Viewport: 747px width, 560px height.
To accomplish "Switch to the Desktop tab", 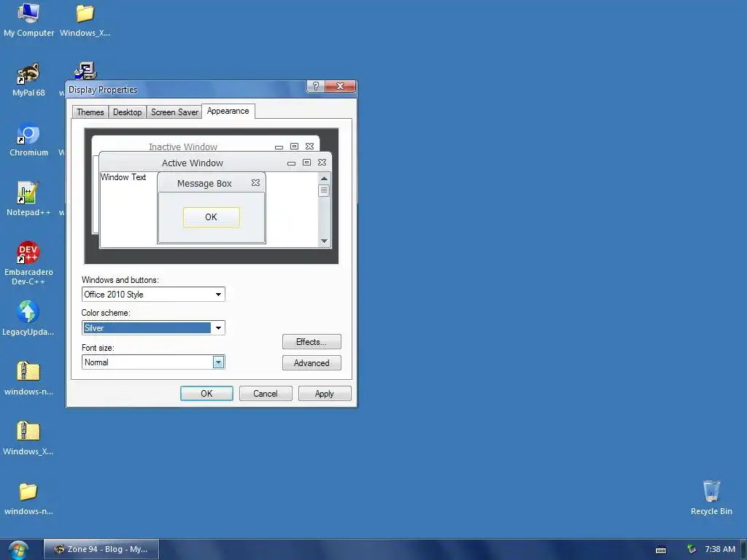I will click(127, 112).
